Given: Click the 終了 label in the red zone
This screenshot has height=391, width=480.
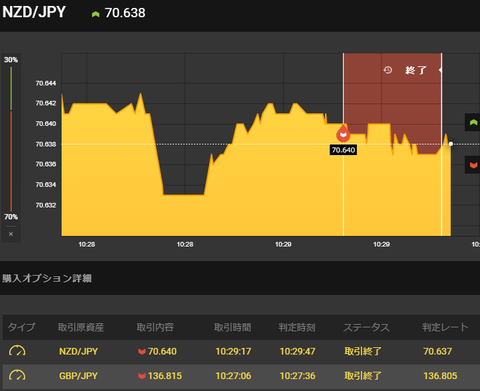Looking at the screenshot, I should coord(416,70).
